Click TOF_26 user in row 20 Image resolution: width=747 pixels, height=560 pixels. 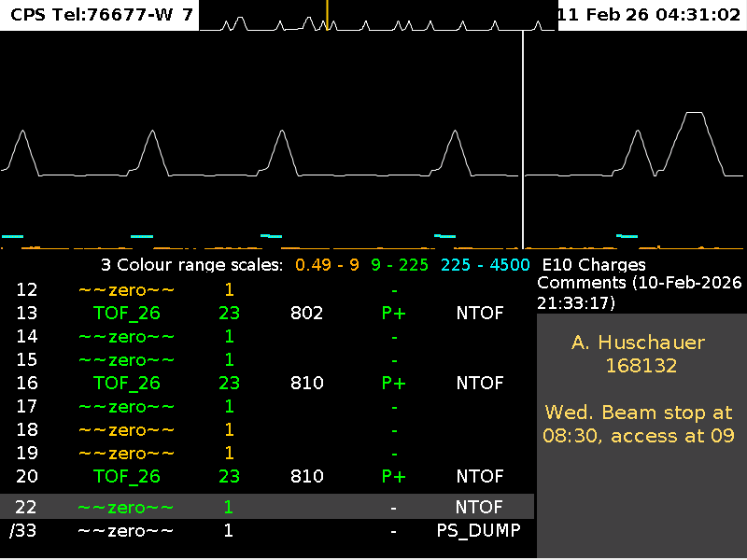point(127,476)
